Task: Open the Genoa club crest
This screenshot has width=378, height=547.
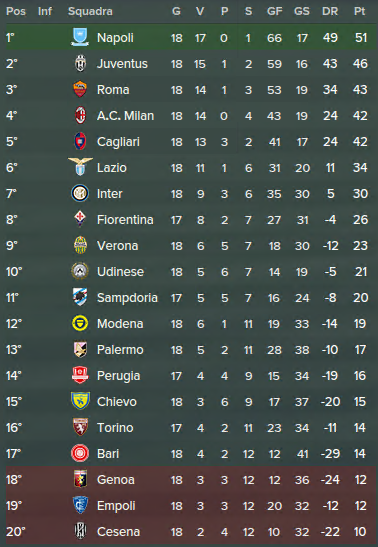Action: tap(80, 479)
